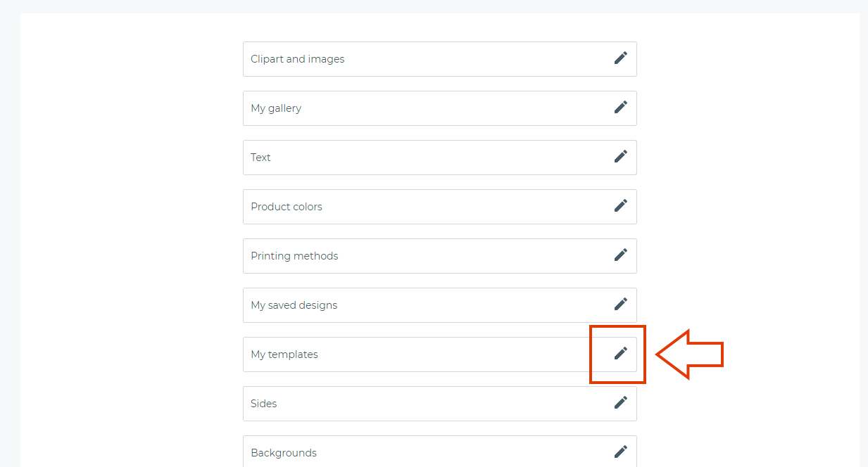
Task: Click the edit pencil for Product colors
Action: tap(621, 205)
